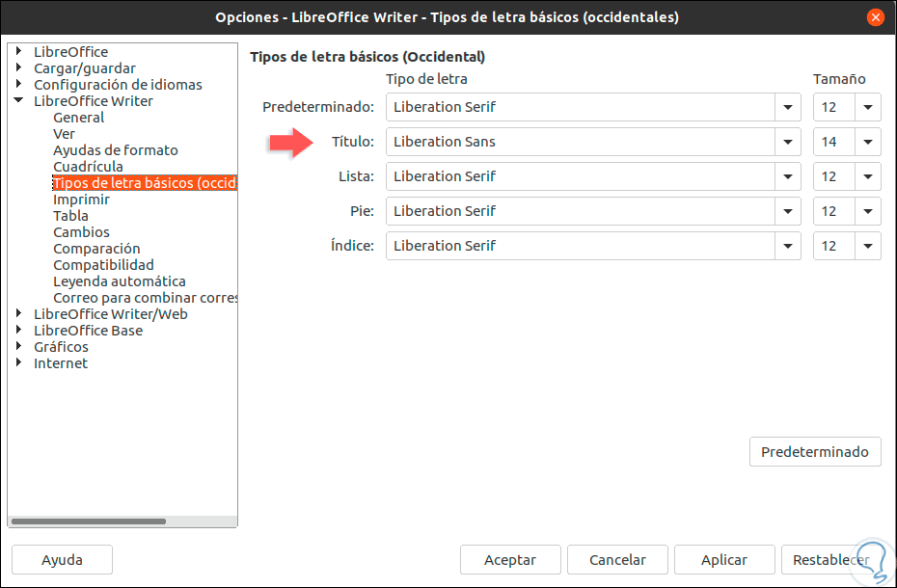Select General under LibreOffice Writer

78,118
